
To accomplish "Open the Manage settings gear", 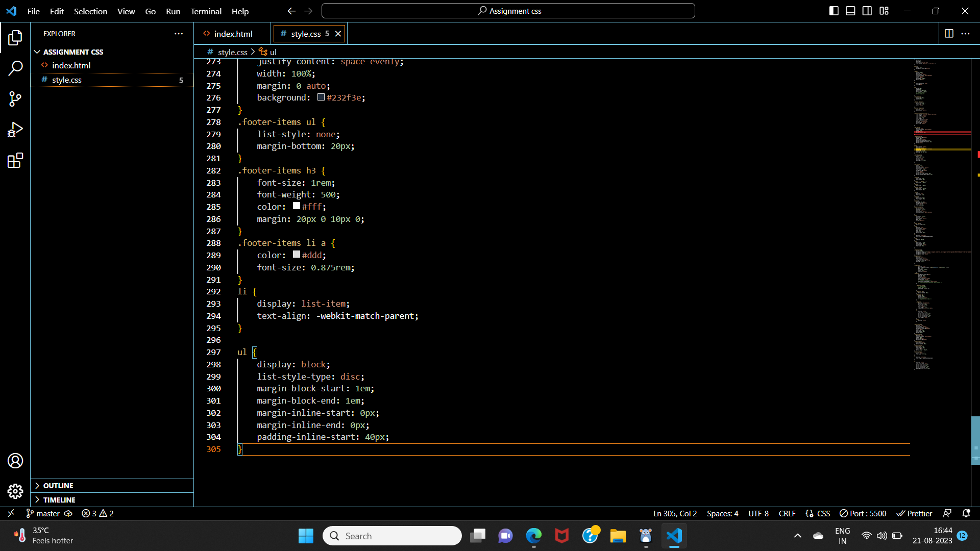I will click(15, 491).
